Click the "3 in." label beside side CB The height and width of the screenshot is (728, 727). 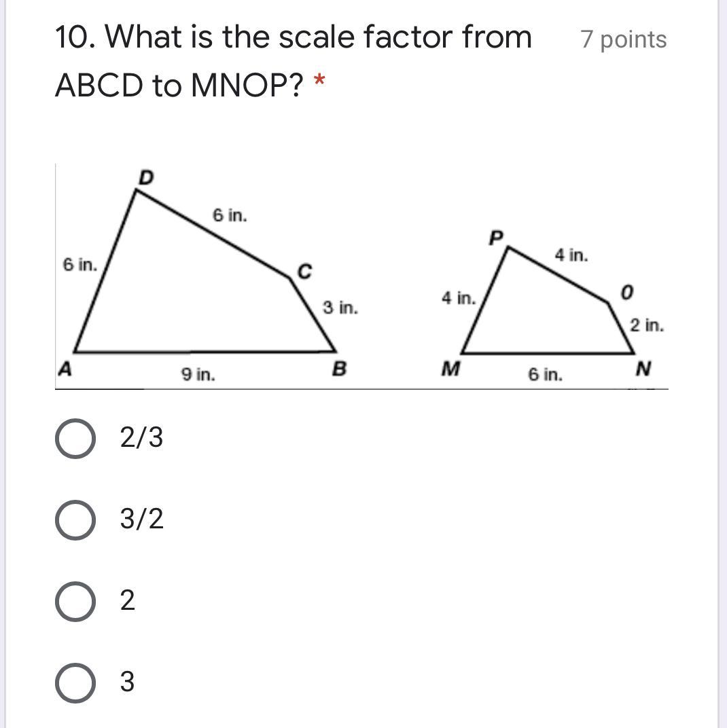click(x=340, y=308)
